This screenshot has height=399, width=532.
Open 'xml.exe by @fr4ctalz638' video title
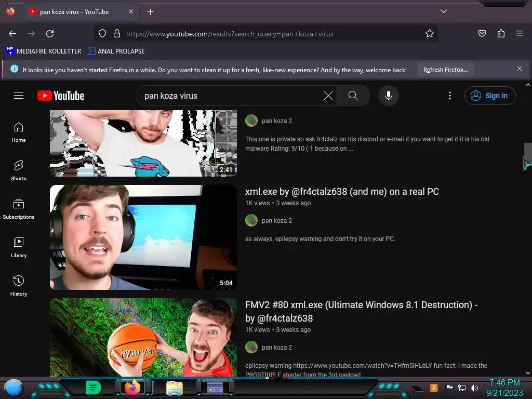click(x=342, y=192)
